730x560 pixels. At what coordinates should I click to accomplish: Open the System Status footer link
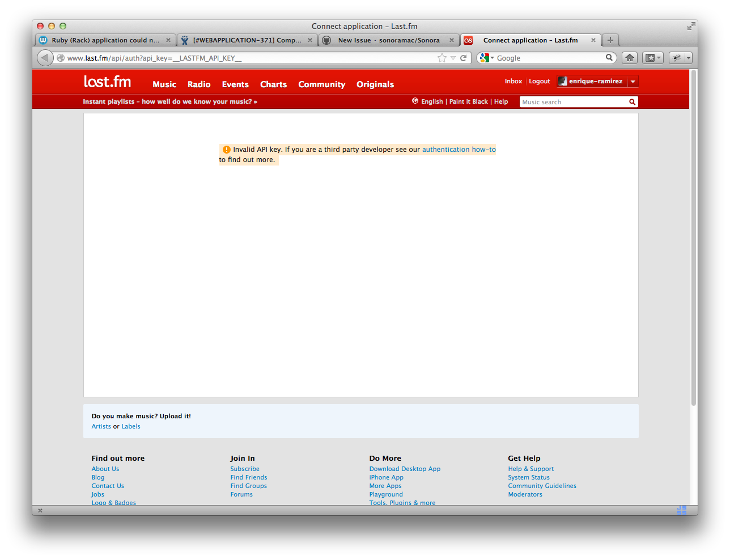coord(529,477)
